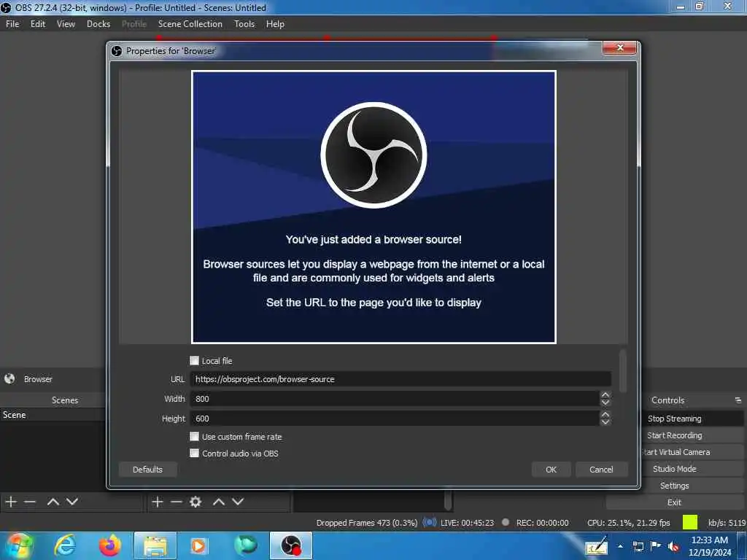Click the muted volume tray icon
The width and height of the screenshot is (747, 560).
(673, 546)
